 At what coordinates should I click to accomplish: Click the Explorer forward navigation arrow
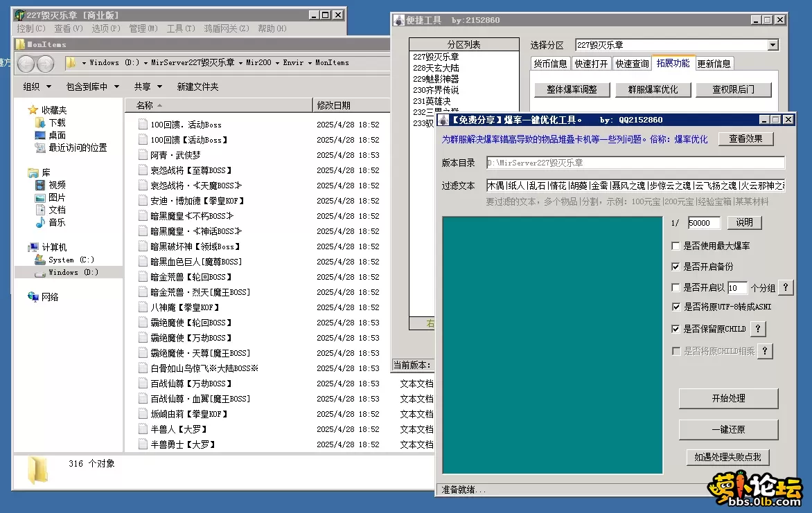(46, 64)
